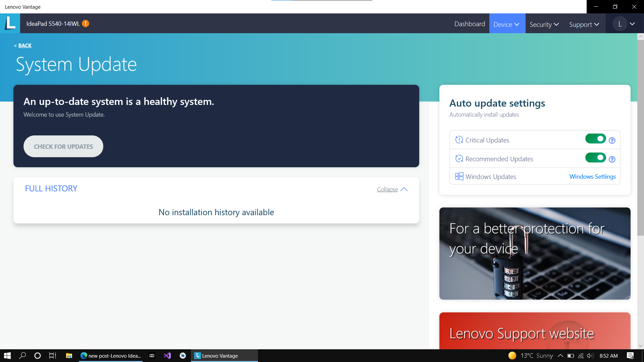This screenshot has height=362, width=644.
Task: Go to the Dashboard tab
Action: (470, 24)
